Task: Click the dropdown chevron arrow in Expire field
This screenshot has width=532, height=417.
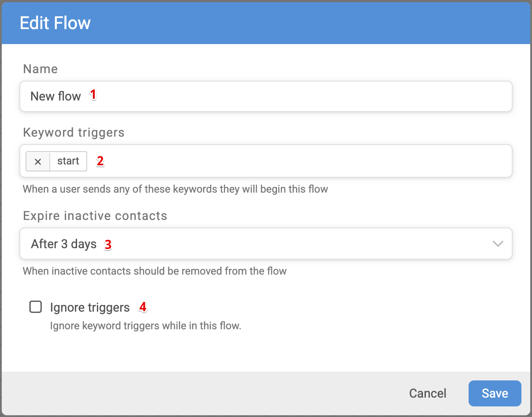Action: pyautogui.click(x=498, y=244)
